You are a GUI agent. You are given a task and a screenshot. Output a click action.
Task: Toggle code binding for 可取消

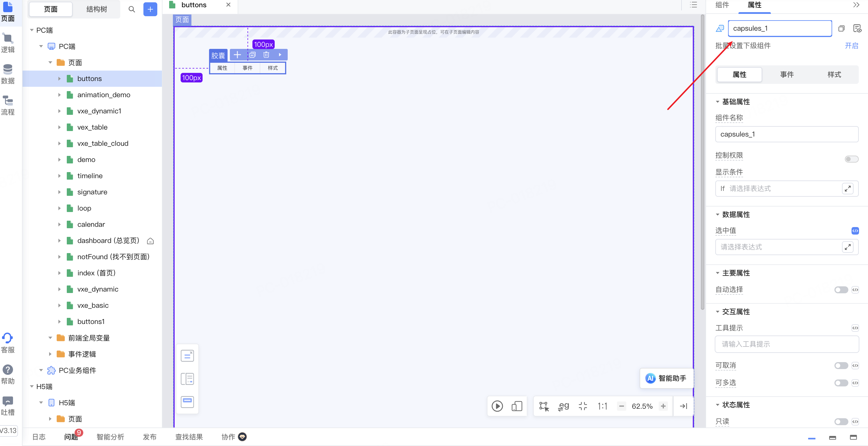855,366
